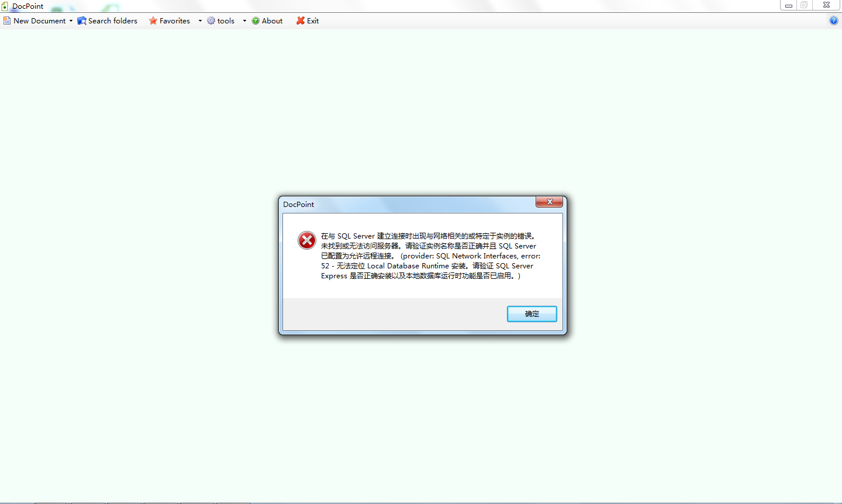The width and height of the screenshot is (842, 504).
Task: Open the Favorites menu label
Action: (175, 20)
